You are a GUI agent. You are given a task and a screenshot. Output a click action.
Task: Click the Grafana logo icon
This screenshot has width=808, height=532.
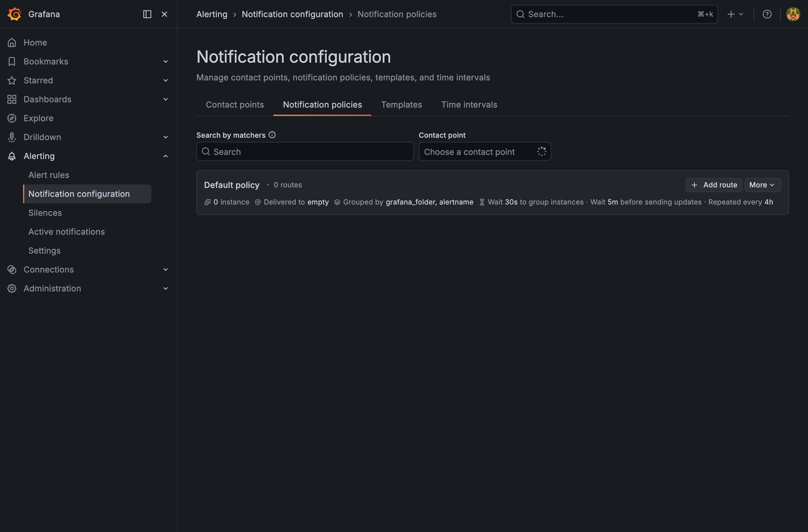(x=14, y=14)
